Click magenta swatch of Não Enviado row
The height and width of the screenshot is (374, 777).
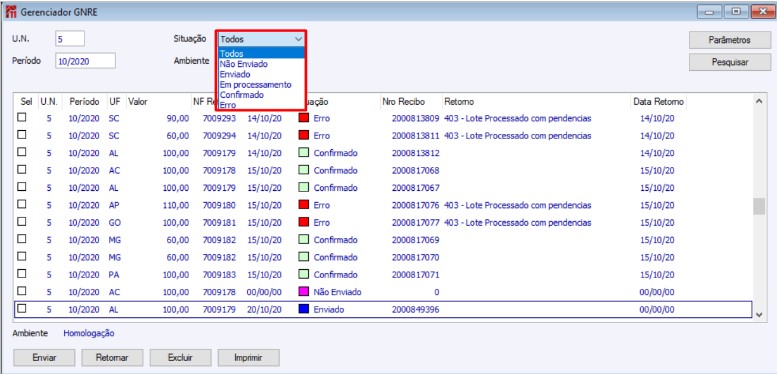tap(304, 292)
